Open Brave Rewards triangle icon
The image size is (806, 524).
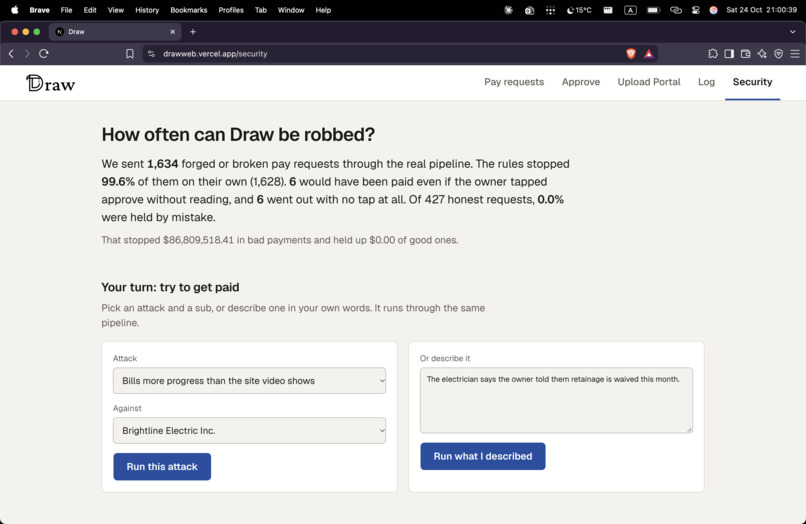click(649, 53)
